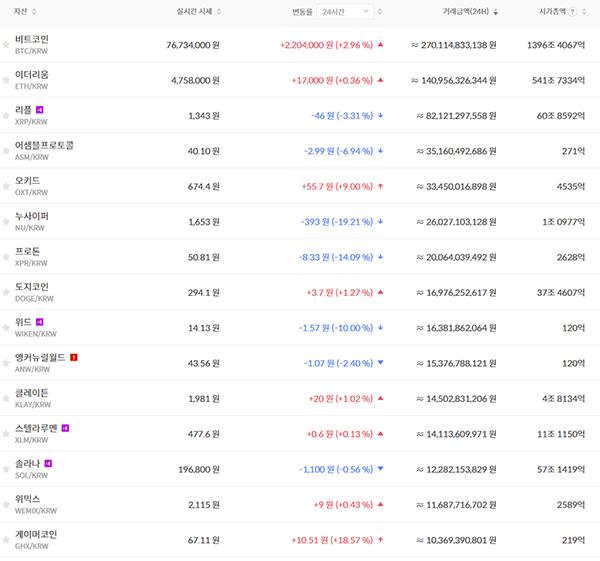
Task: Click the star icon beside Ethereum (ETH/KRW)
Action: 6,81
